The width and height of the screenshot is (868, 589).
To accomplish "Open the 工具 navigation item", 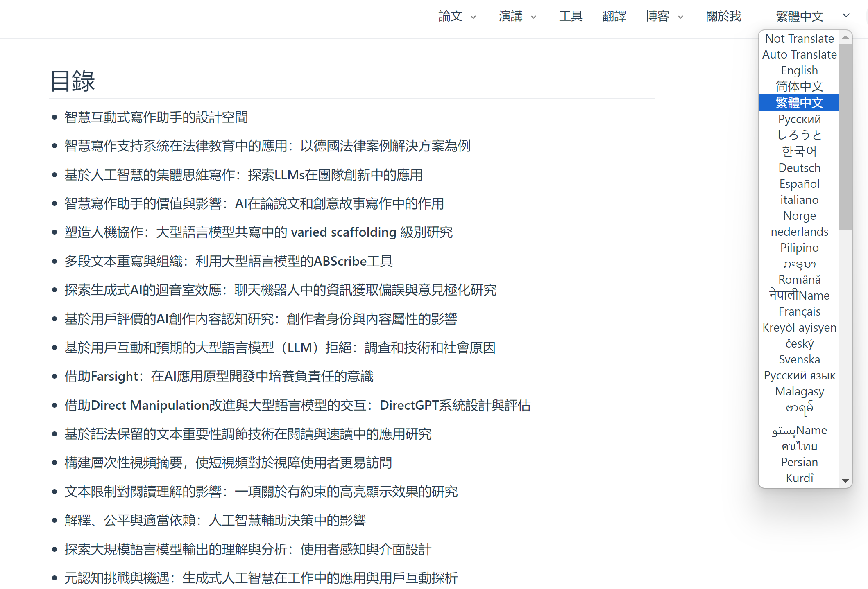I will tap(571, 16).
